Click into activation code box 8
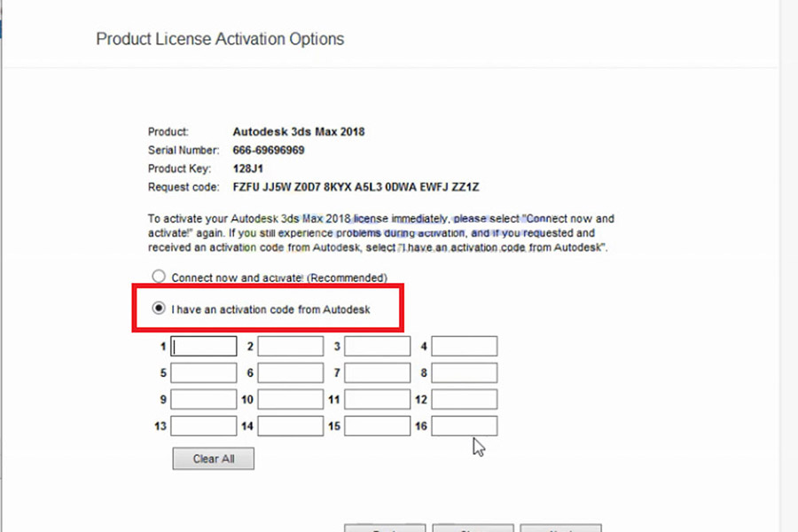Viewport: 798px width, 532px height. 465,373
